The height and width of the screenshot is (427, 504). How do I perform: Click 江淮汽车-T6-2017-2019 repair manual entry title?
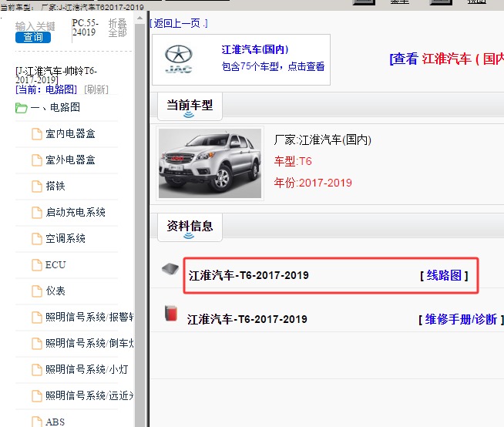tap(247, 319)
